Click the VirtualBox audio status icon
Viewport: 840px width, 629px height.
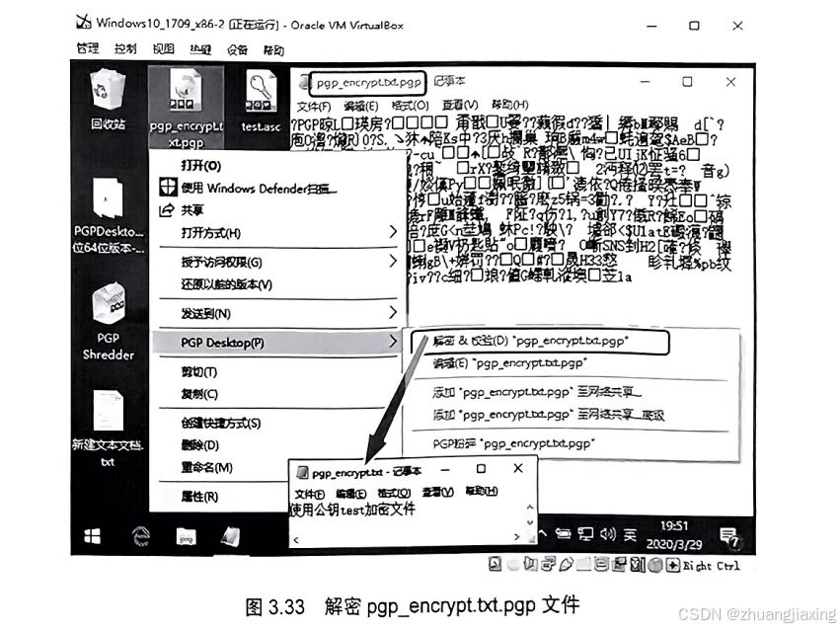(x=531, y=564)
